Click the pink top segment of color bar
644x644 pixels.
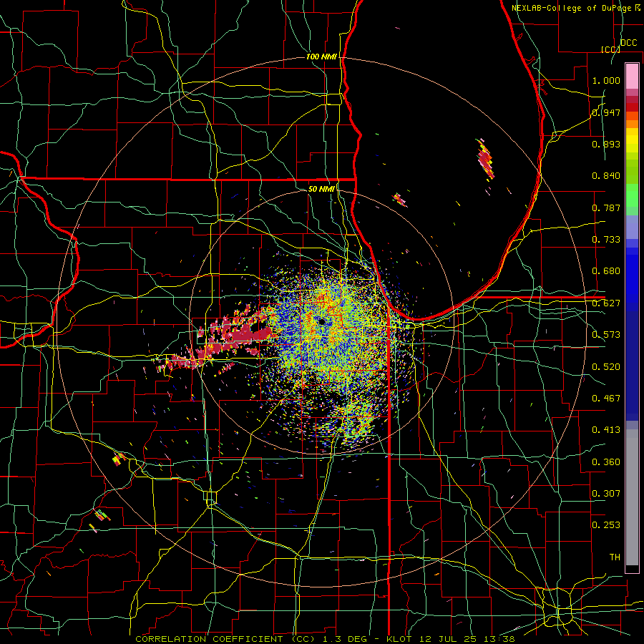point(632,76)
